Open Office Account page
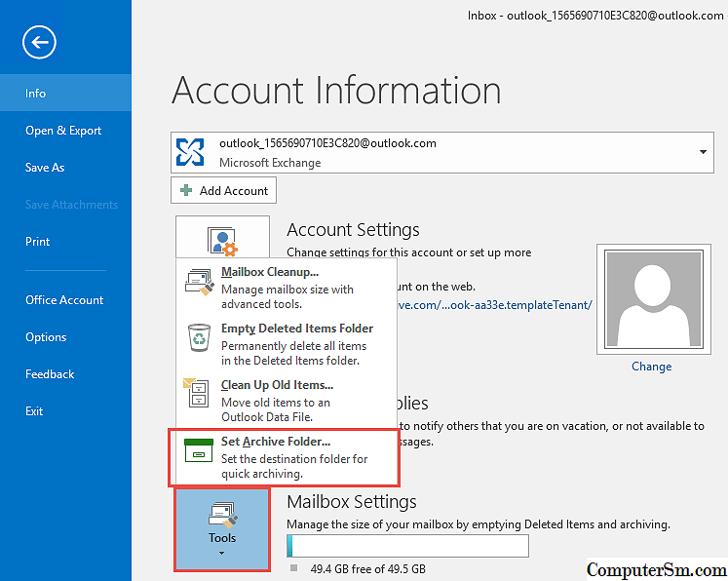Screen dimensions: 728x581 (x=65, y=300)
